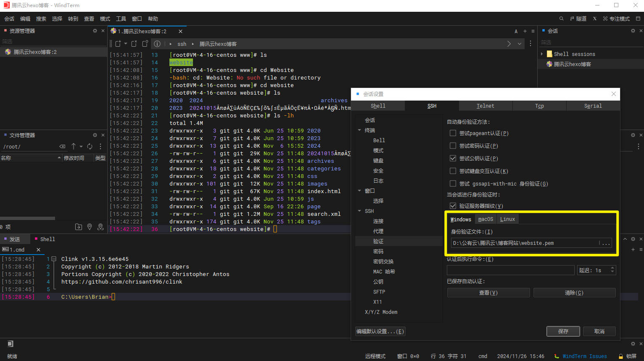
Task: Open three-dot menu in terminal toolbar
Action: (x=531, y=44)
